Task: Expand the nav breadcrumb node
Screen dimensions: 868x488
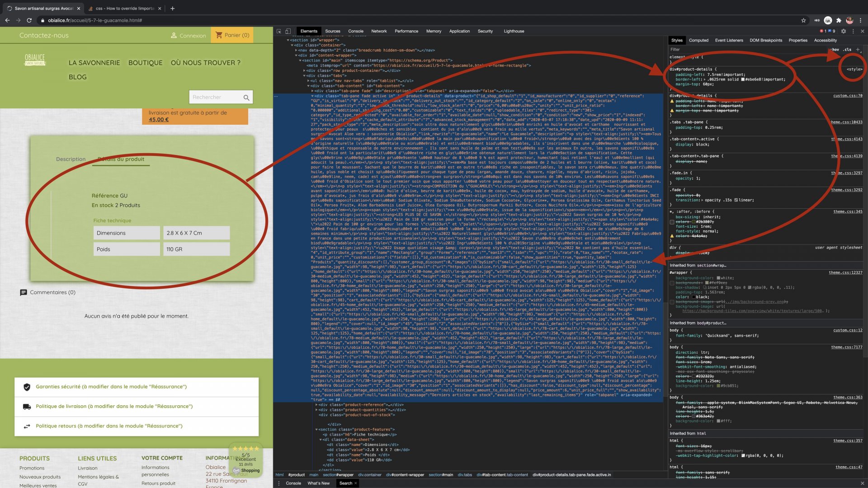Action: pos(297,50)
